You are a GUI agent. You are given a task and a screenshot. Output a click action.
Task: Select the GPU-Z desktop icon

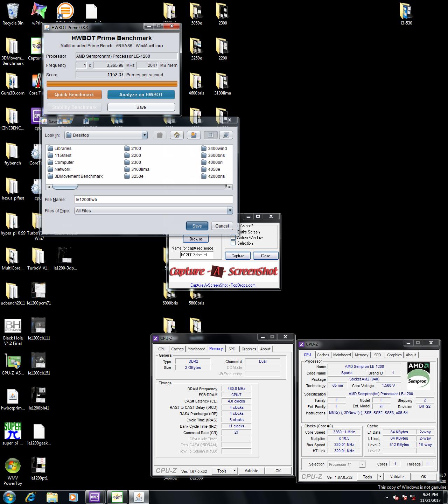pos(13,364)
